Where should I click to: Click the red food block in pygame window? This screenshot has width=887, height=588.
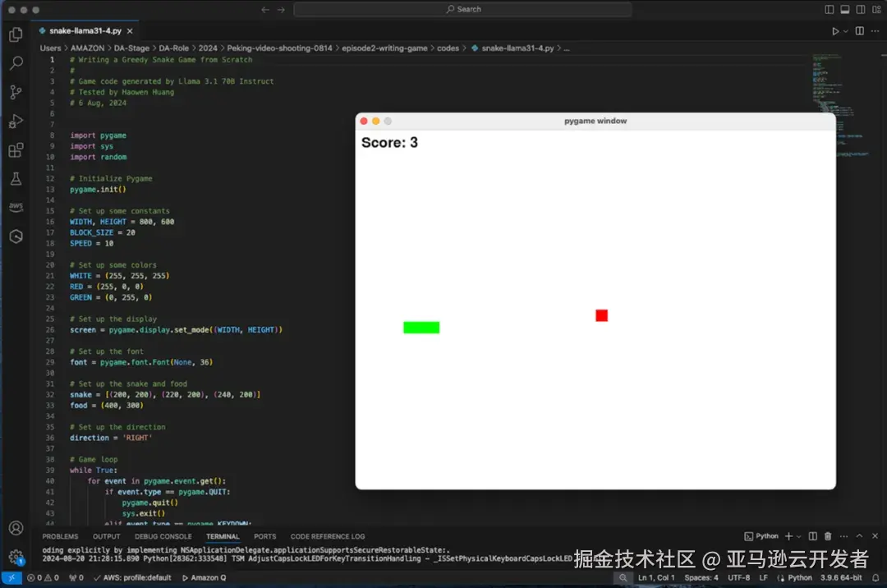pos(601,315)
